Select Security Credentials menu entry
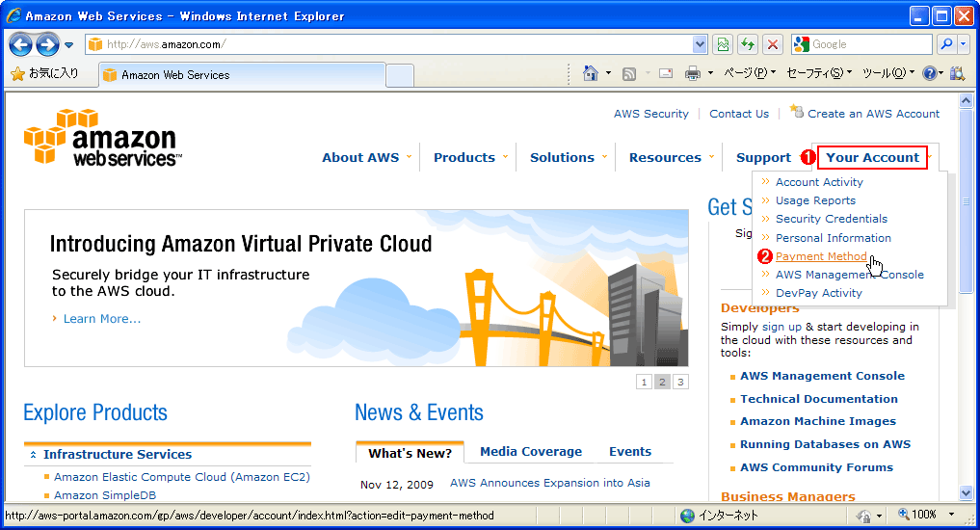Image resolution: width=980 pixels, height=530 pixels. [x=832, y=219]
